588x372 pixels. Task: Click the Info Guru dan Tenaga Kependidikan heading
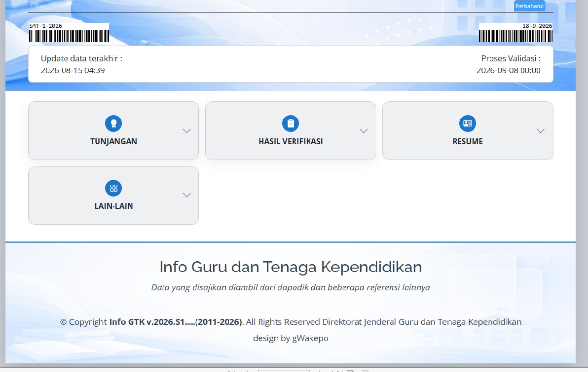(x=291, y=267)
